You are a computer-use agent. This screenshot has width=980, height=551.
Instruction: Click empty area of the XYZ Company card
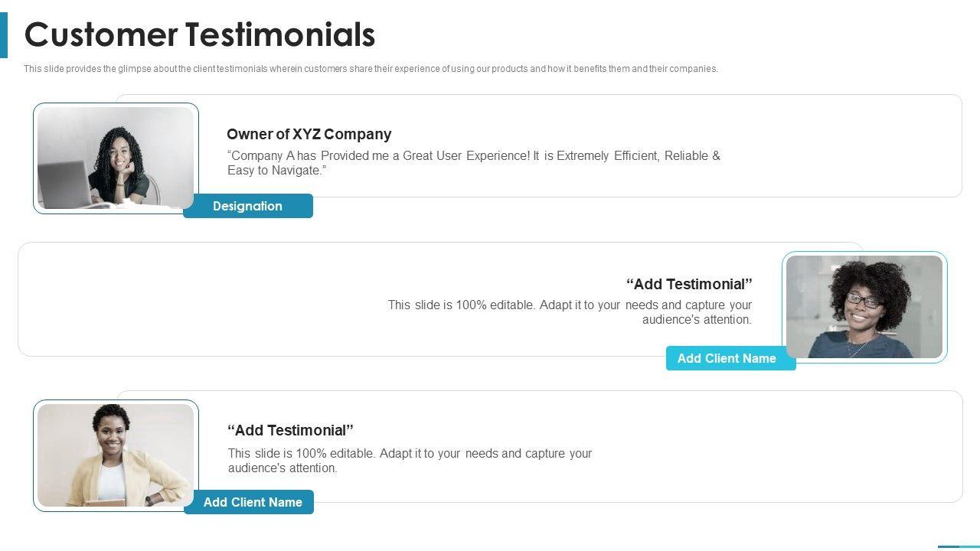842,145
